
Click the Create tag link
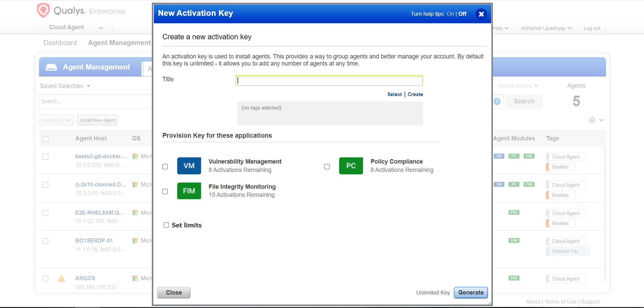pyautogui.click(x=415, y=94)
